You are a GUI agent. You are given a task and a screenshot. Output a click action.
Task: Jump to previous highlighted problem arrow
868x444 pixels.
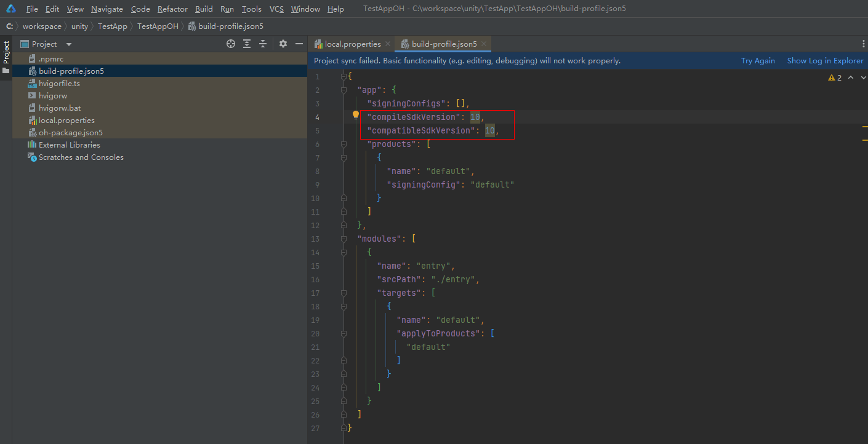click(851, 77)
